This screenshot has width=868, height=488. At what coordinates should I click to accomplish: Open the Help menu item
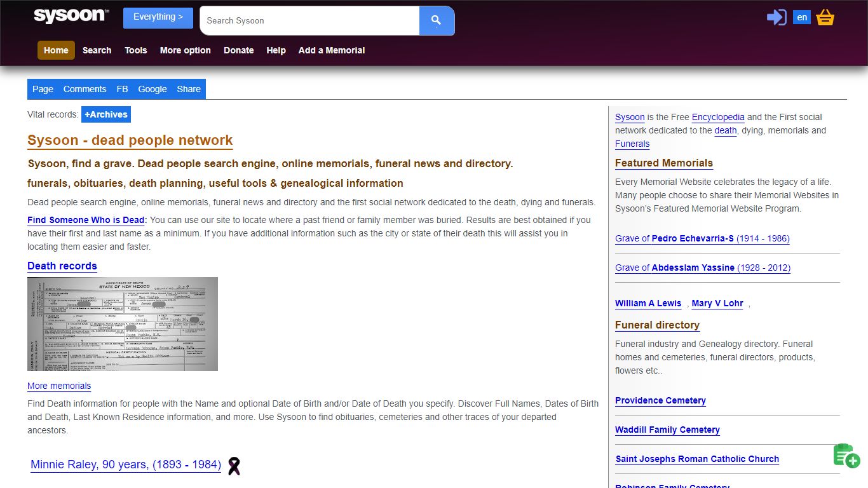(276, 50)
